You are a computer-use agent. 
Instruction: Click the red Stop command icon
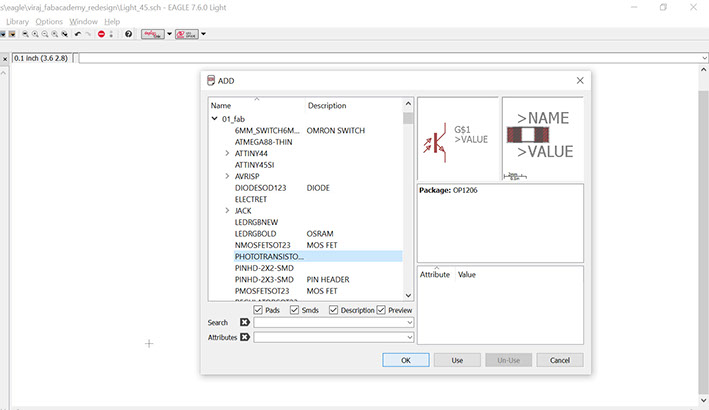[101, 34]
